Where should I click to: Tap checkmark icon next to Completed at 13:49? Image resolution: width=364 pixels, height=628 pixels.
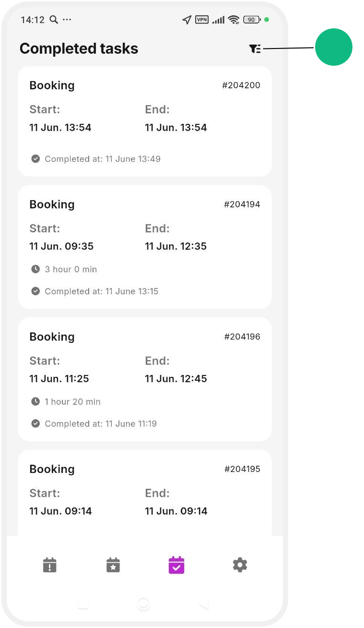tap(35, 159)
